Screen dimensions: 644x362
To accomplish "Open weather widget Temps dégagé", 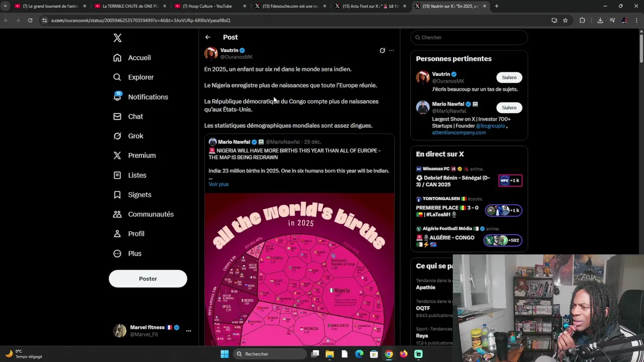I will (x=24, y=354).
